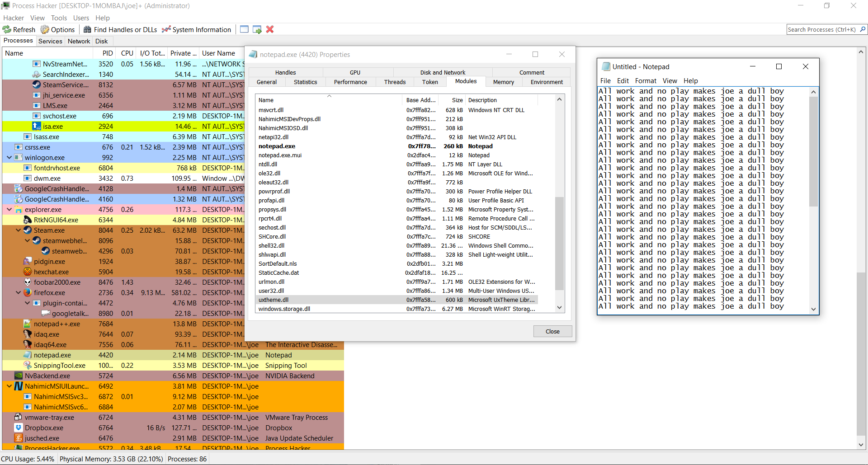Collapse the firefox.exe tree node
Viewport: 868px width, 465px height.
19,292
